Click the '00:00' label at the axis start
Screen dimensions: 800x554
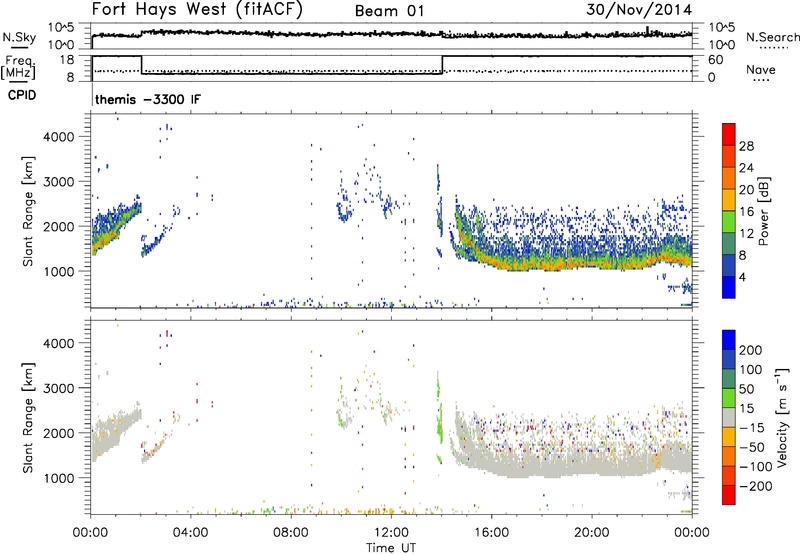click(x=91, y=533)
